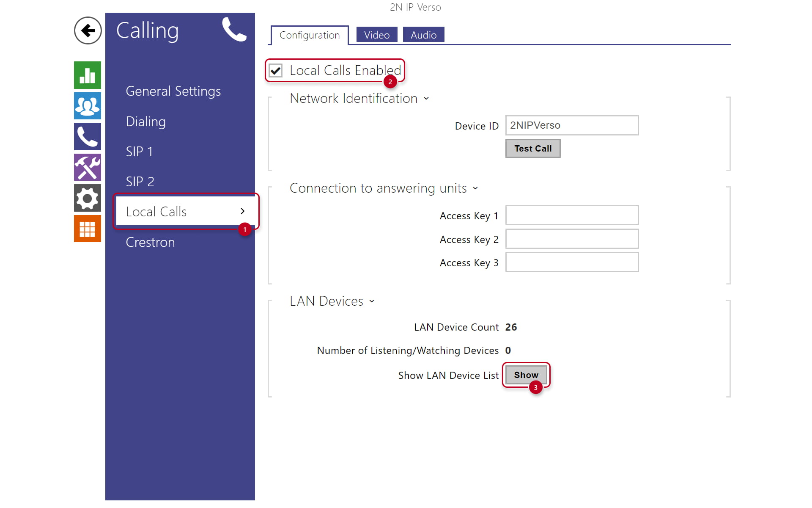Click the Device ID label
Viewport: 812px width, 508px height.
[477, 126]
